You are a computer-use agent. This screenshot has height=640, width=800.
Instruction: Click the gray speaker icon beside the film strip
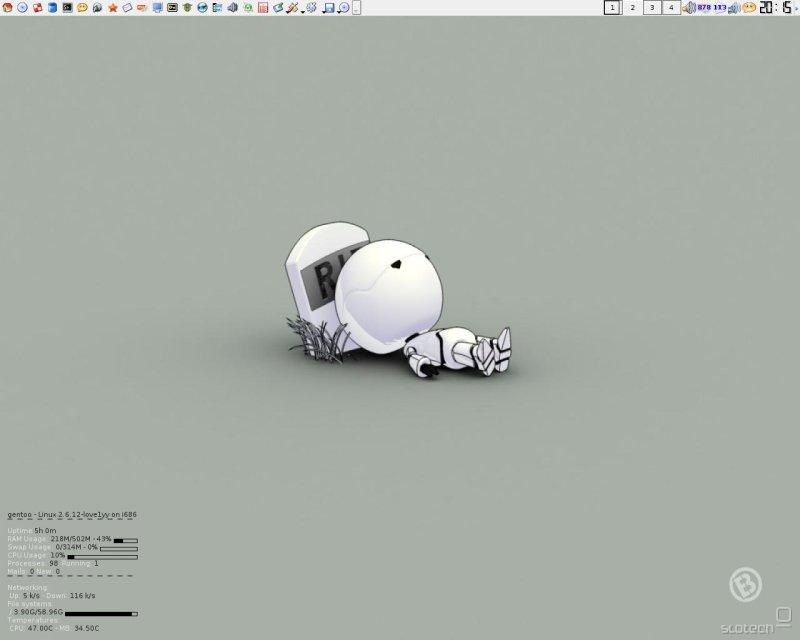tap(233, 7)
